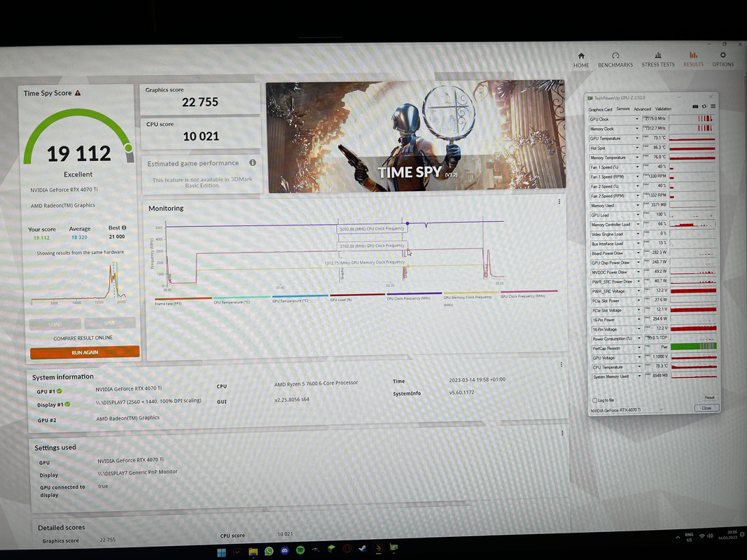Click the volume icon in system tray
This screenshot has width=747, height=560.
click(711, 536)
